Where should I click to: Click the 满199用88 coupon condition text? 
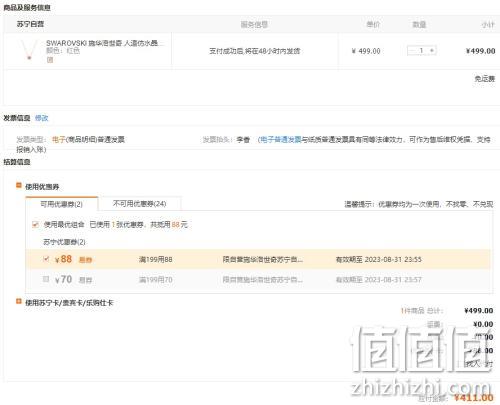click(156, 259)
